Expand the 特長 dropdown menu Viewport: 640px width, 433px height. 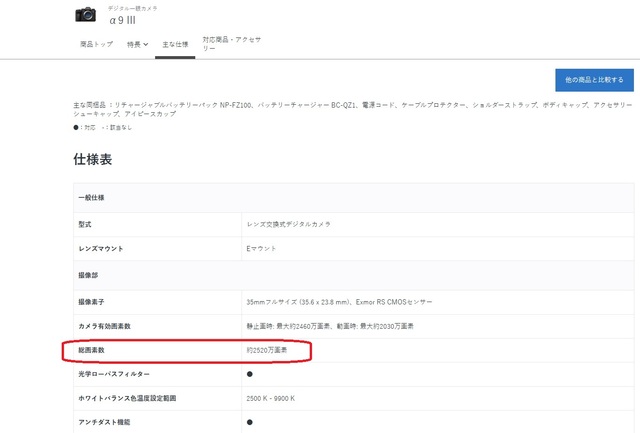pyautogui.click(x=138, y=44)
